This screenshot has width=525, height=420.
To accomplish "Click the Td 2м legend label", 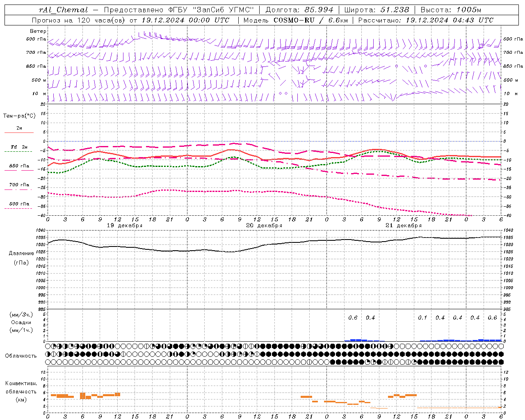I will [x=19, y=147].
